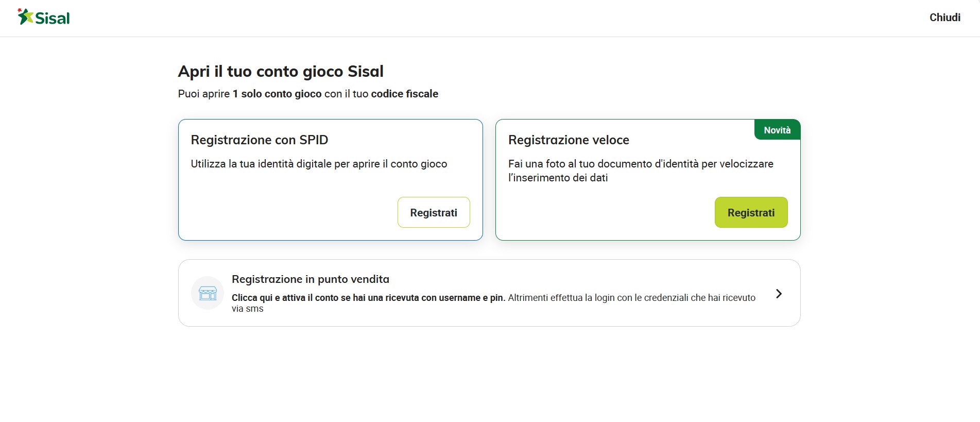The image size is (980, 422).
Task: Click the 'Apri il tuo conto gioco Sisal' heading
Action: (x=281, y=72)
